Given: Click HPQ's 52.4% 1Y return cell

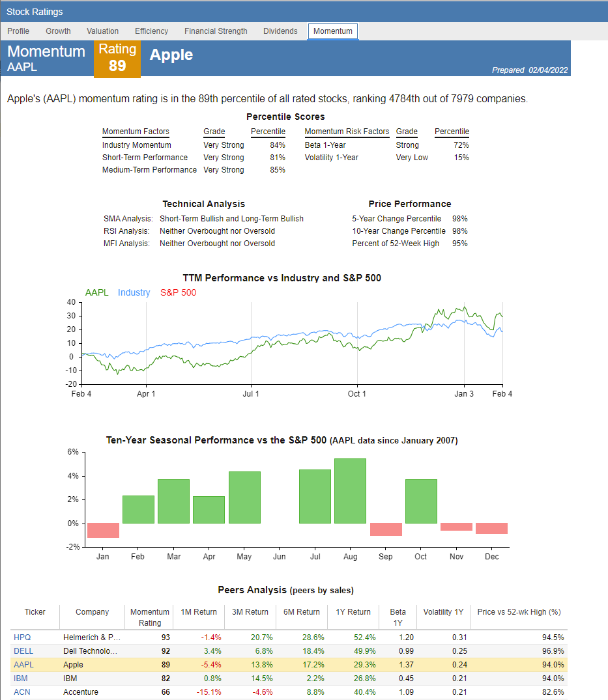Looking at the screenshot, I should tap(364, 637).
